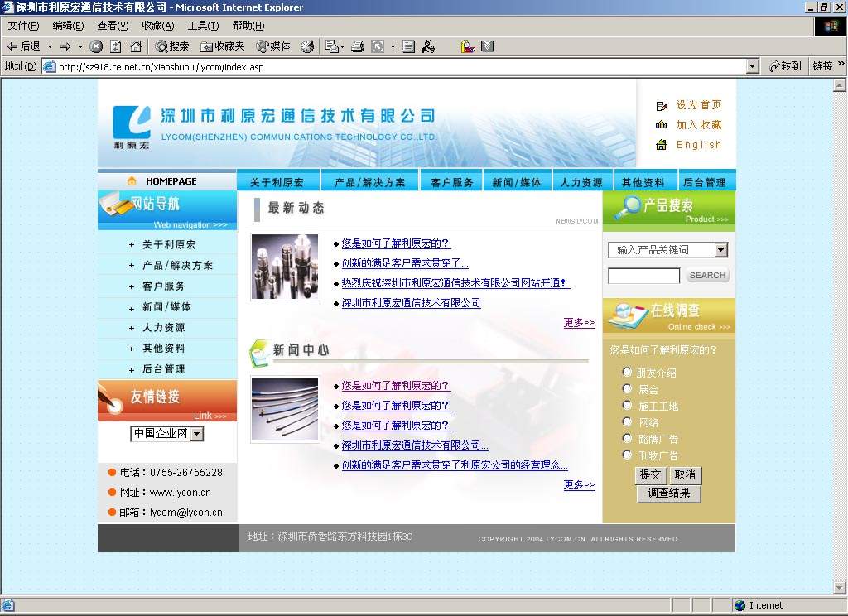The width and height of the screenshot is (848, 616).
Task: Click the vertical scrollbar down arrow
Action: tap(840, 587)
